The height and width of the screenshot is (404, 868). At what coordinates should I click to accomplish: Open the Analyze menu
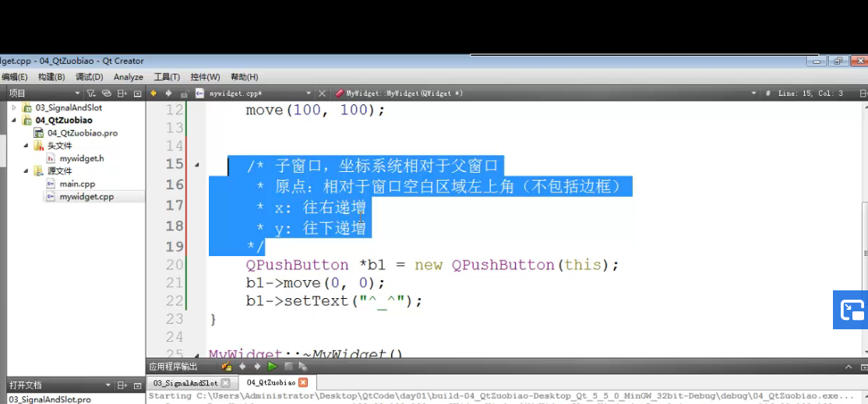[129, 77]
